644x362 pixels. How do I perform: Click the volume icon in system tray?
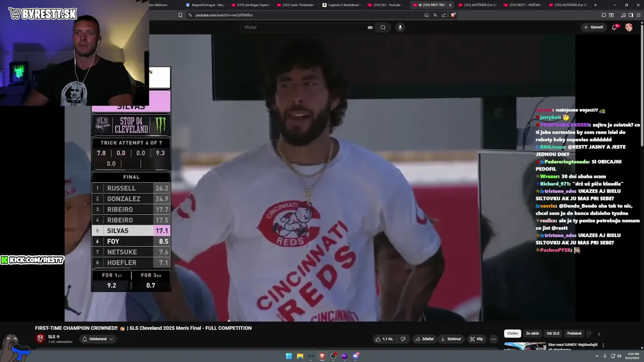pyautogui.click(x=619, y=356)
